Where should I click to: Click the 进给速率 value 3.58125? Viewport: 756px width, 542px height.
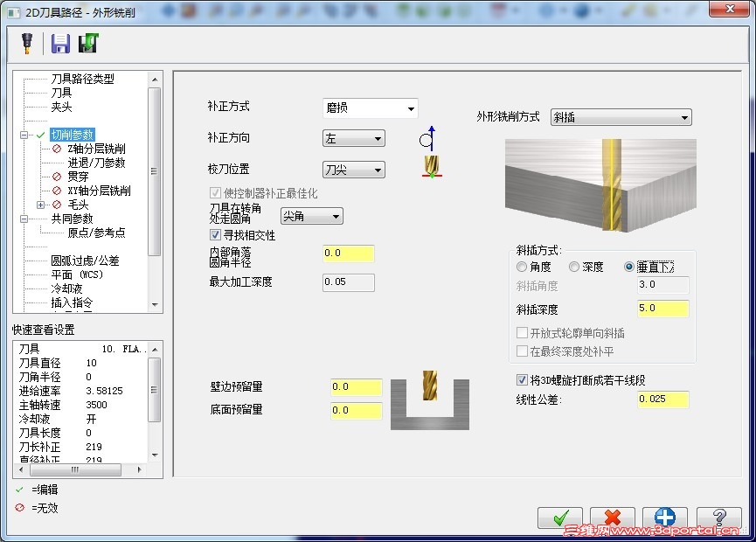click(x=104, y=391)
